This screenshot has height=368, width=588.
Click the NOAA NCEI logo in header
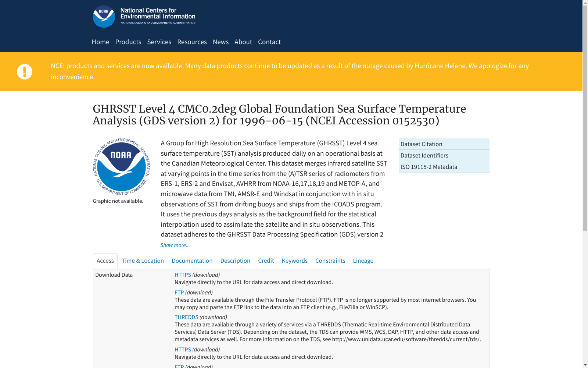[x=144, y=17]
